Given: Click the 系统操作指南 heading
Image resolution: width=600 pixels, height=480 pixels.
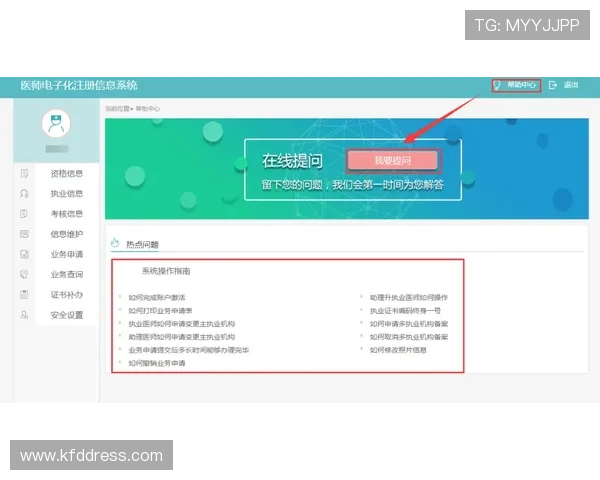Looking at the screenshot, I should tap(166, 271).
